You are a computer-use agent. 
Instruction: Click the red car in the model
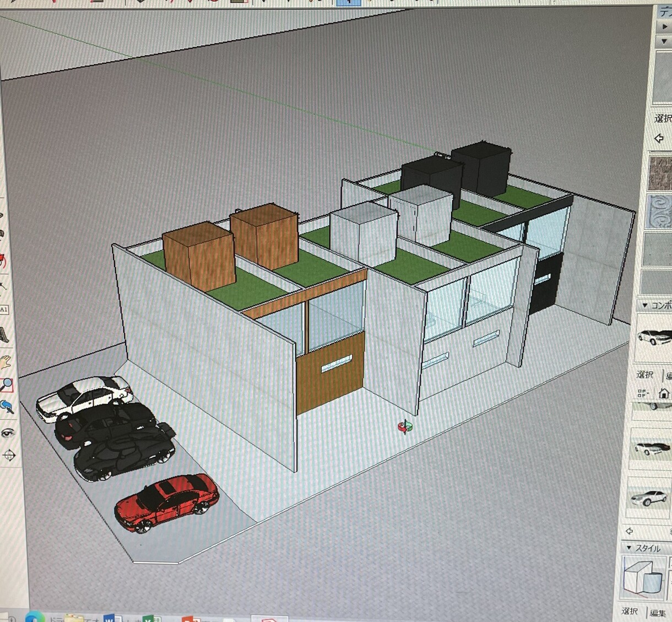tap(166, 502)
